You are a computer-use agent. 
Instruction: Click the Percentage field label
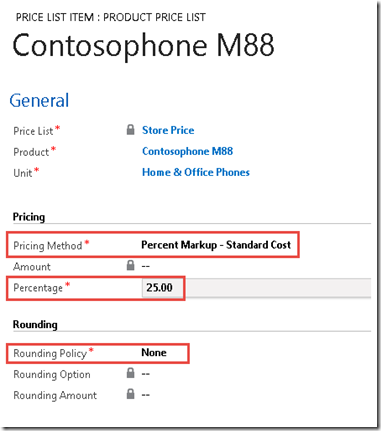(x=38, y=288)
